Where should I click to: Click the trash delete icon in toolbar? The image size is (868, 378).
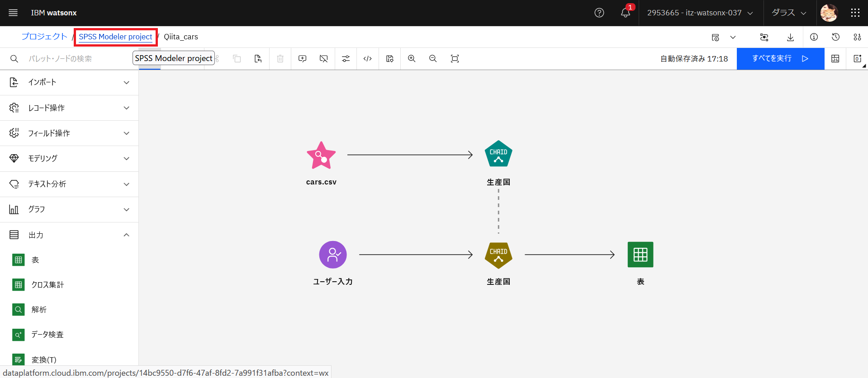coord(280,59)
